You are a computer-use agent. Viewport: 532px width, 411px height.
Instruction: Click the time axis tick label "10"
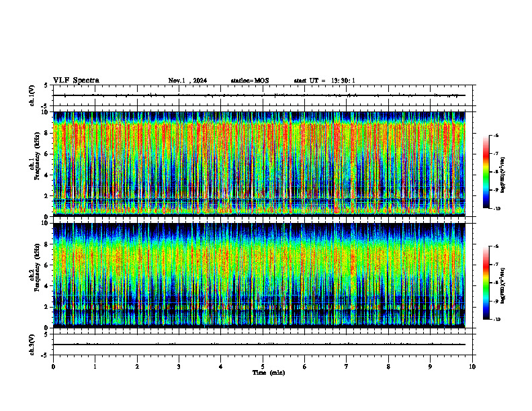point(472,367)
